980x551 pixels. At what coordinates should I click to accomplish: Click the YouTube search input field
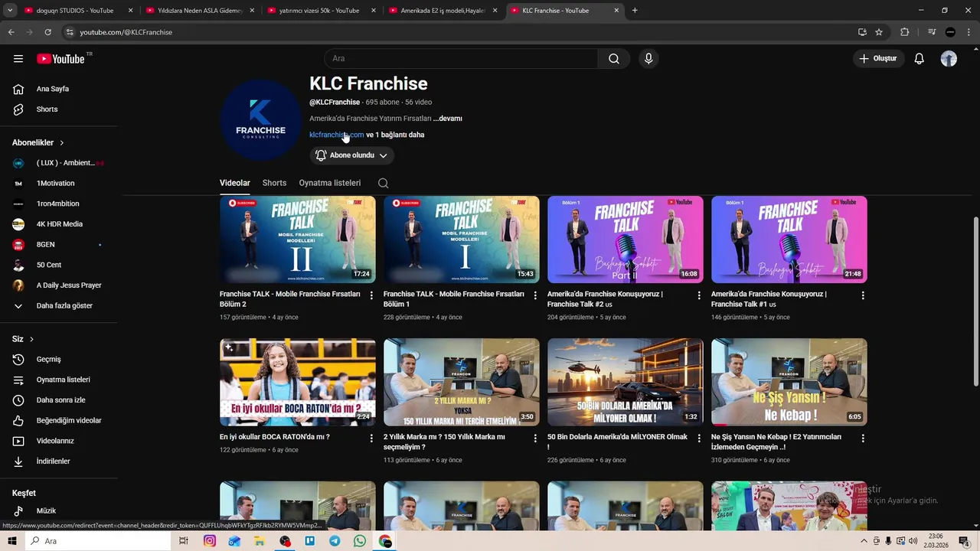tap(461, 59)
